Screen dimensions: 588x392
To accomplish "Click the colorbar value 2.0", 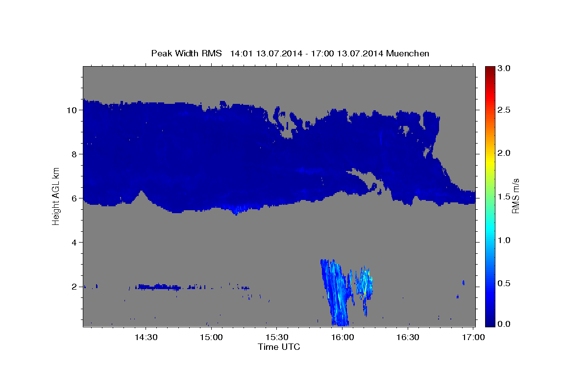I will click(504, 153).
